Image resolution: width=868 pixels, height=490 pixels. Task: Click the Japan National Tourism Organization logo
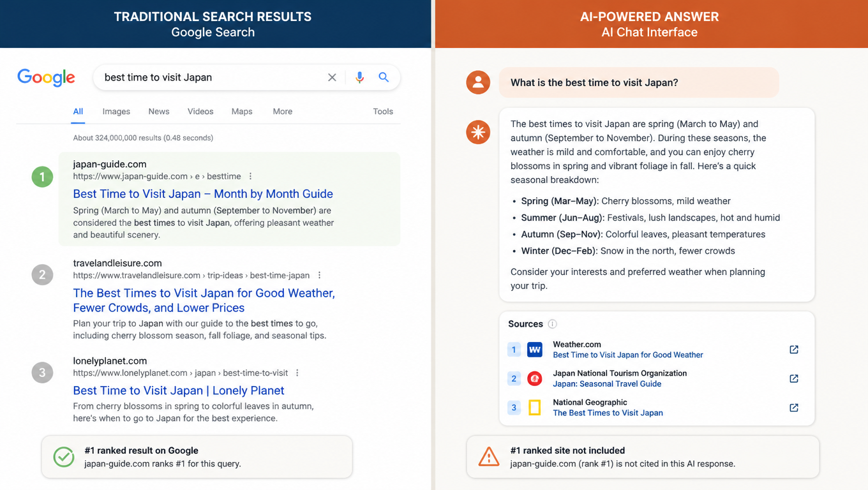[x=535, y=378]
